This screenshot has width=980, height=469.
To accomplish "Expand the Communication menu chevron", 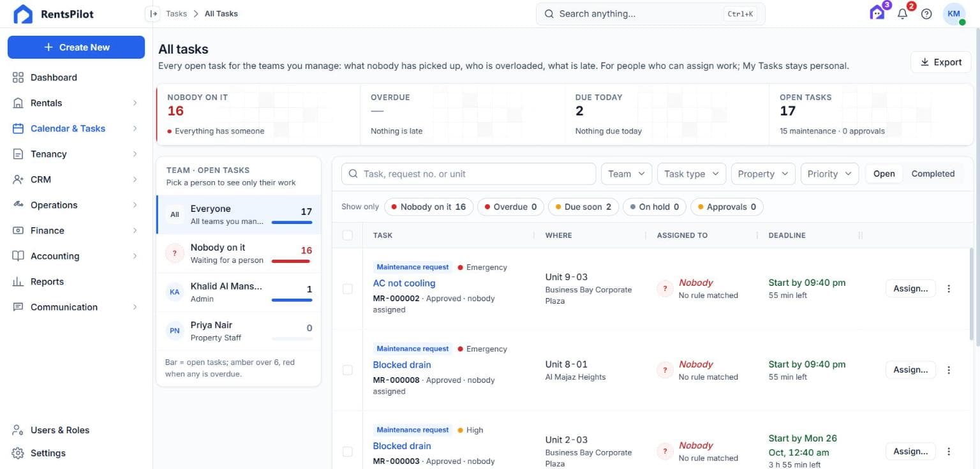I will (x=135, y=307).
